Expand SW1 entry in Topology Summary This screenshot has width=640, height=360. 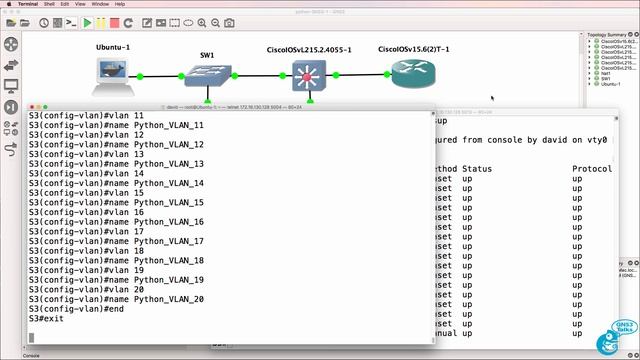click(x=589, y=79)
